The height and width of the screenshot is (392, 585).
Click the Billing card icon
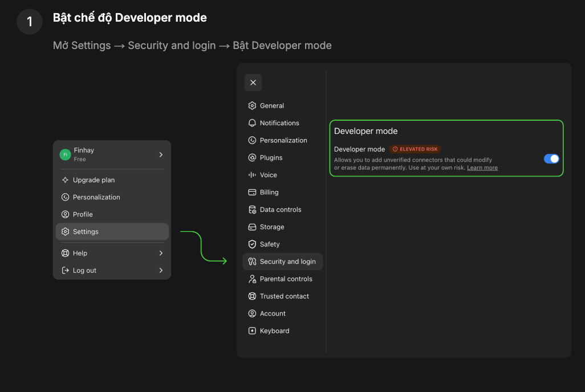pos(252,192)
